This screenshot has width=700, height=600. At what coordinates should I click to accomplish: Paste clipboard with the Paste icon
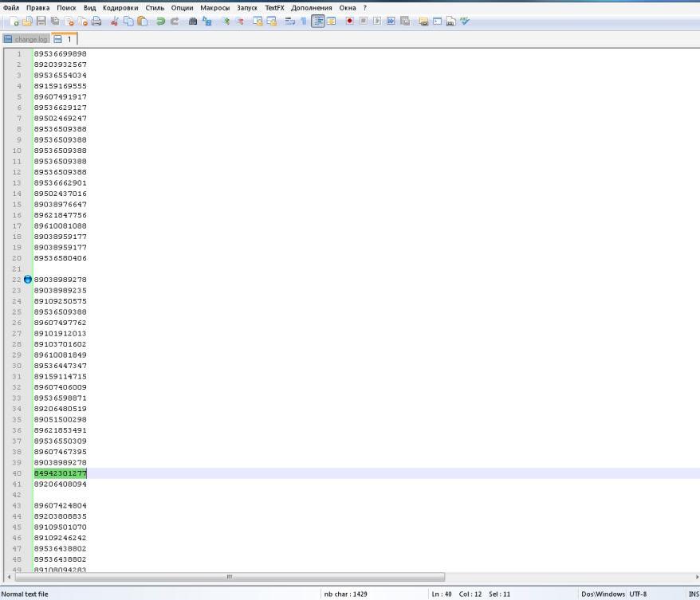click(143, 21)
